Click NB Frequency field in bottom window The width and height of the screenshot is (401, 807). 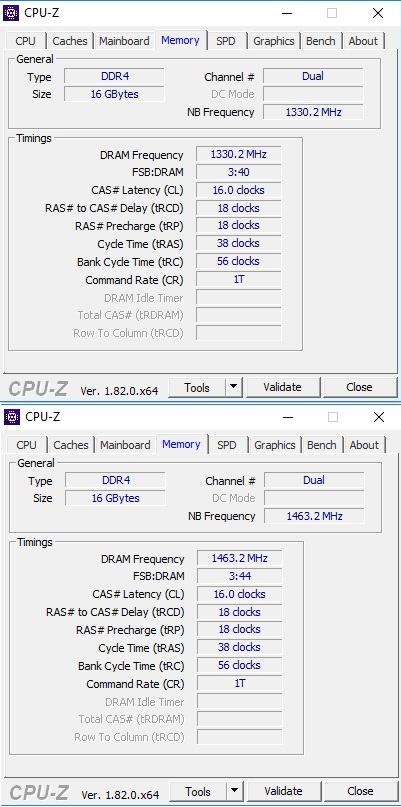point(314,516)
